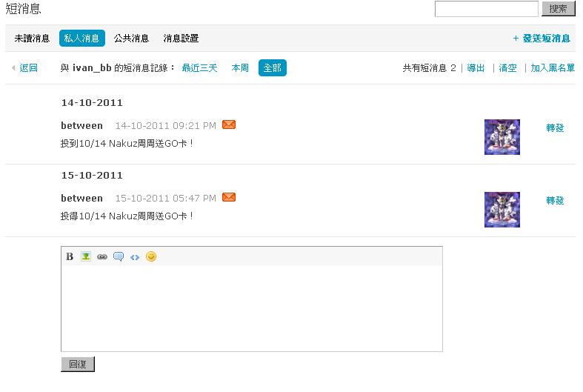Click timestamp 15-10-2011 05:47 PM
Viewport: 583px width, 392px height.
click(165, 199)
